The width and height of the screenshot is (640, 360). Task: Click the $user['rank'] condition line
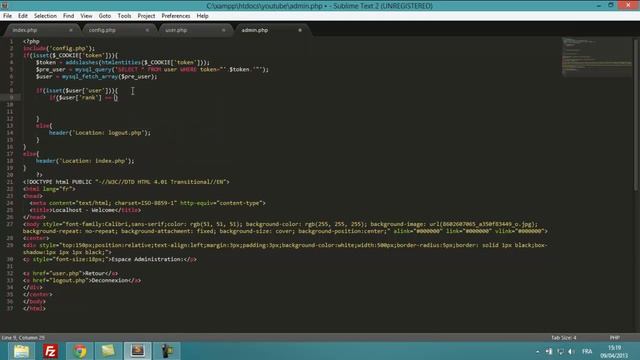83,98
